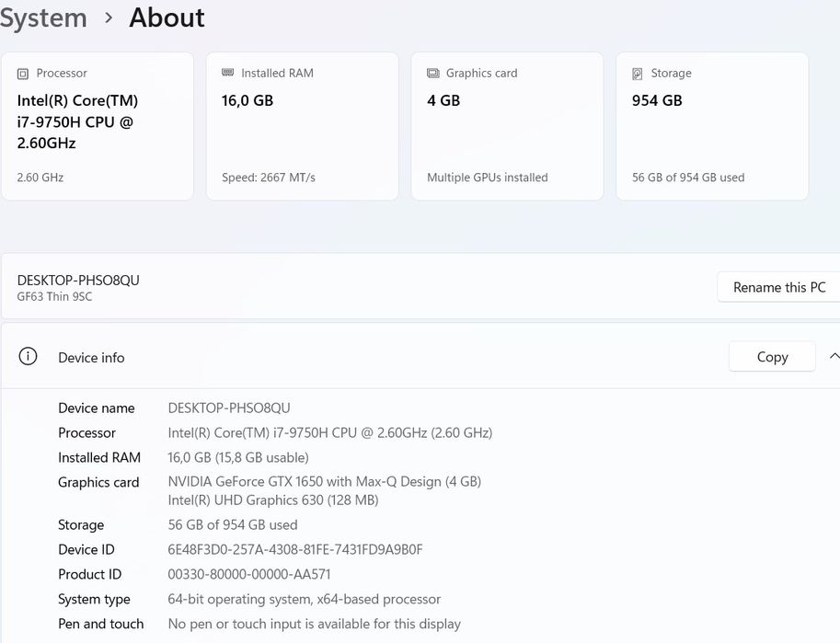Click the Processor card title label
840x643 pixels.
click(62, 74)
